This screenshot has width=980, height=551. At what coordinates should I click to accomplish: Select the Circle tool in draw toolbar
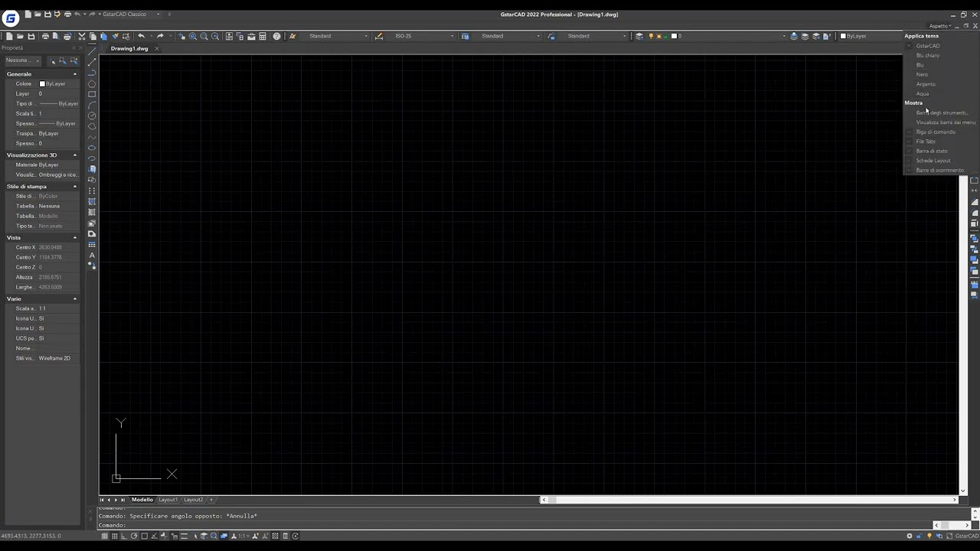[92, 116]
